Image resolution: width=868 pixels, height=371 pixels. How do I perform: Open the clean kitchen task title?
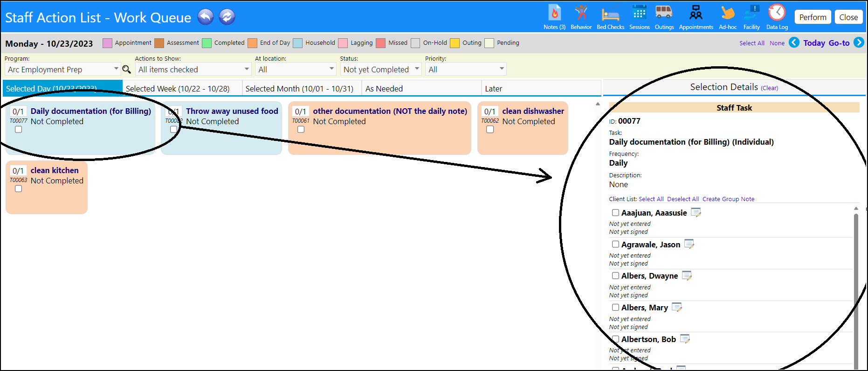tap(55, 170)
